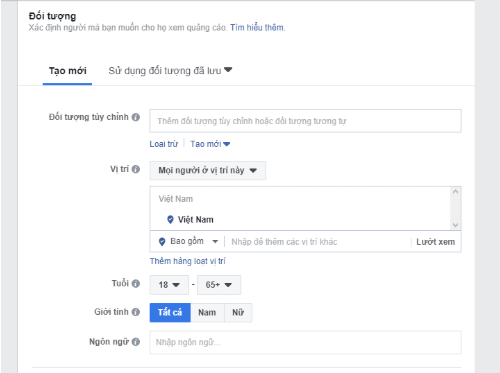Click Thêm hàng loạt vị trí link
The image size is (500, 373).
pyautogui.click(x=187, y=261)
